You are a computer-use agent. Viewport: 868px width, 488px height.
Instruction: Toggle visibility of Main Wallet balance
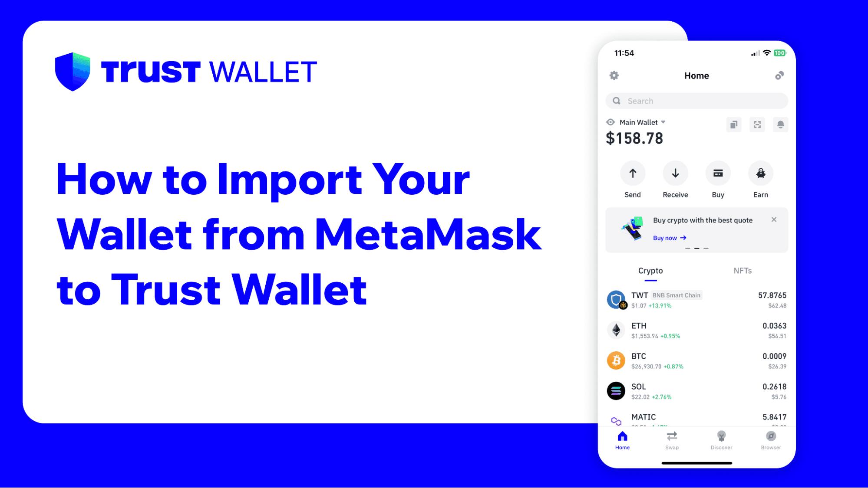pyautogui.click(x=610, y=122)
